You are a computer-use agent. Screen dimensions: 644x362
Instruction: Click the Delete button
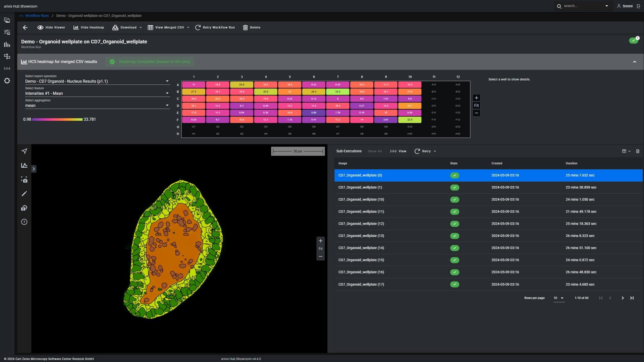(252, 27)
